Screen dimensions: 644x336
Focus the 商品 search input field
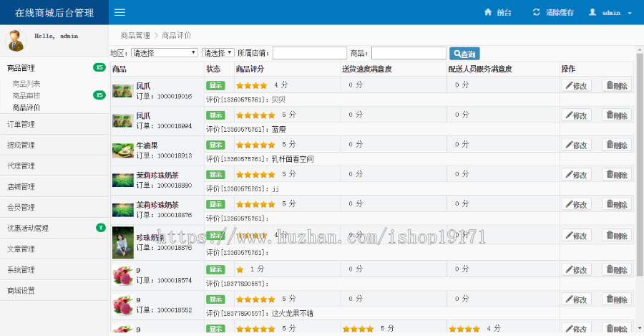coord(409,53)
